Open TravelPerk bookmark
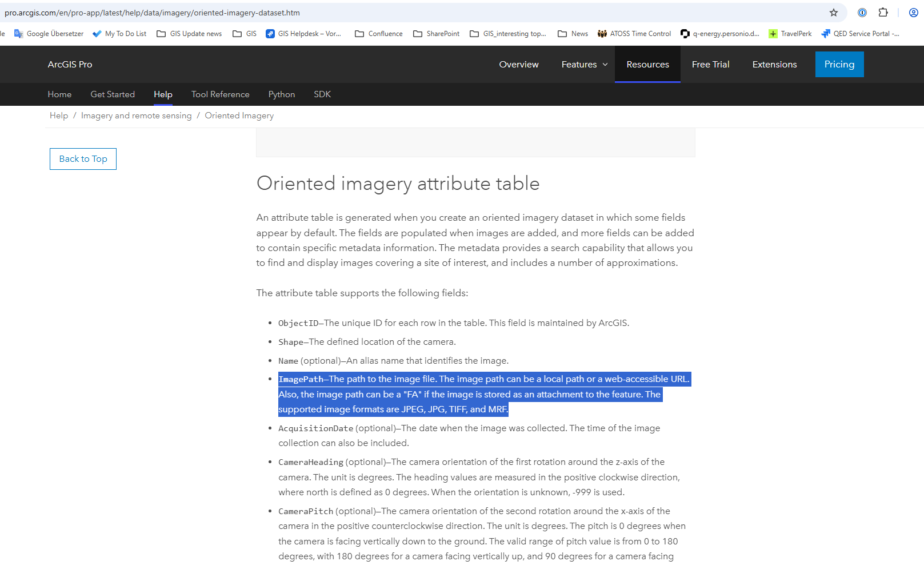The width and height of the screenshot is (924, 565). [x=790, y=34]
